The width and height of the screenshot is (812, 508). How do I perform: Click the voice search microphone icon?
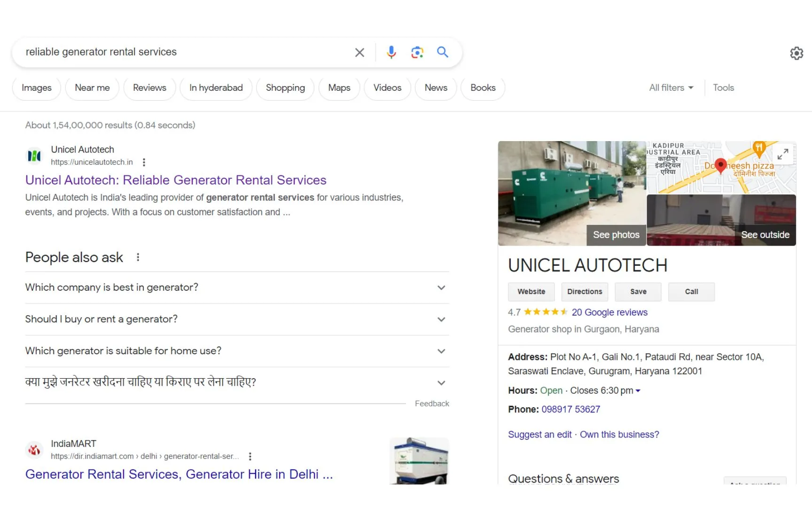point(391,52)
